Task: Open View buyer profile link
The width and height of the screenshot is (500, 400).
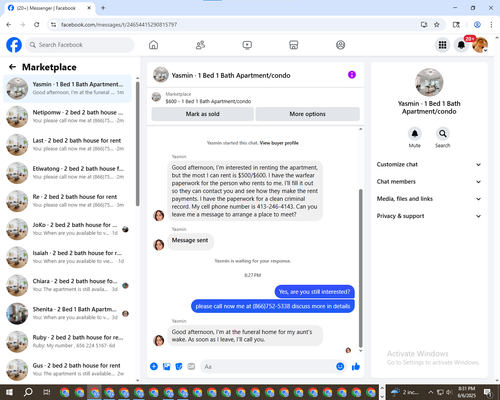Action: pyautogui.click(x=279, y=143)
